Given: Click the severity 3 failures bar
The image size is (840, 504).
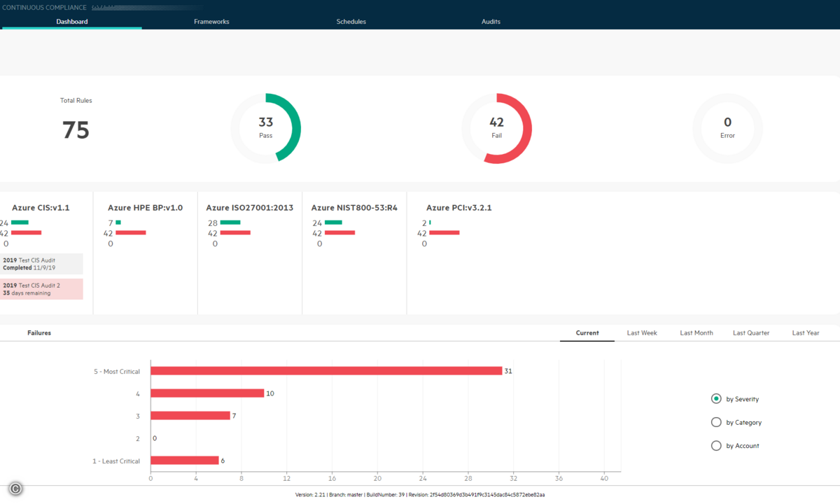Looking at the screenshot, I should click(190, 416).
